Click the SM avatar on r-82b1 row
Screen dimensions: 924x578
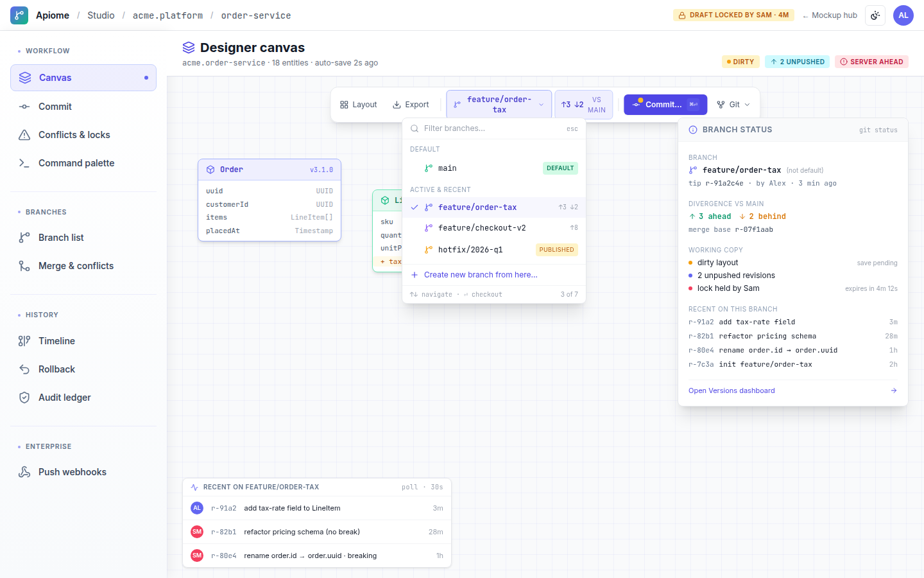coord(197,532)
